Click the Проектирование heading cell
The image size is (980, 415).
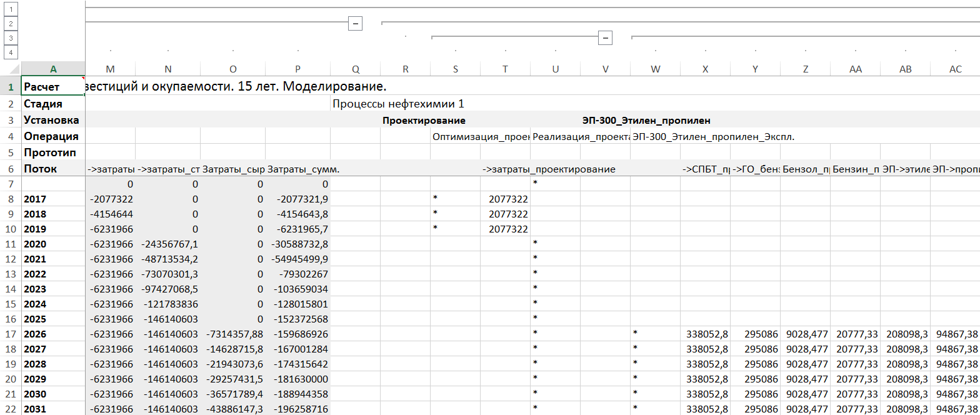pyautogui.click(x=424, y=120)
